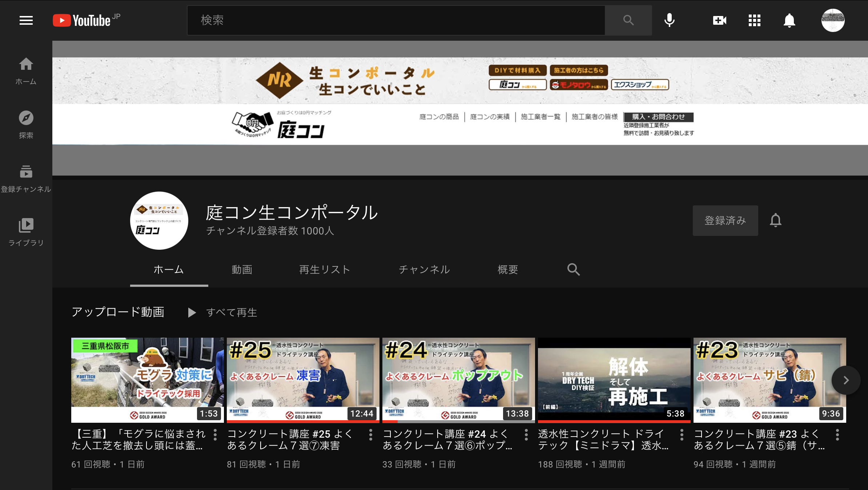Play all uploads with すべて再生 icon
This screenshot has height=490, width=868.
pos(192,313)
